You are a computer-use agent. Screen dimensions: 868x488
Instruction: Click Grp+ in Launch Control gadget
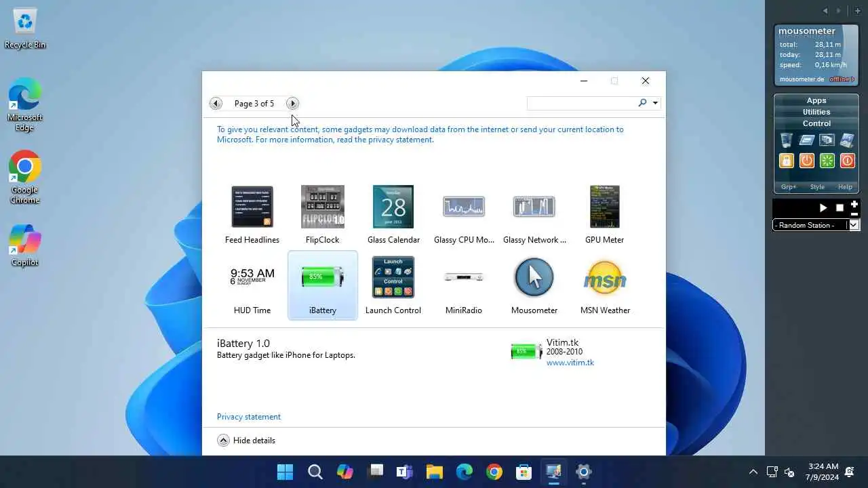tap(789, 187)
